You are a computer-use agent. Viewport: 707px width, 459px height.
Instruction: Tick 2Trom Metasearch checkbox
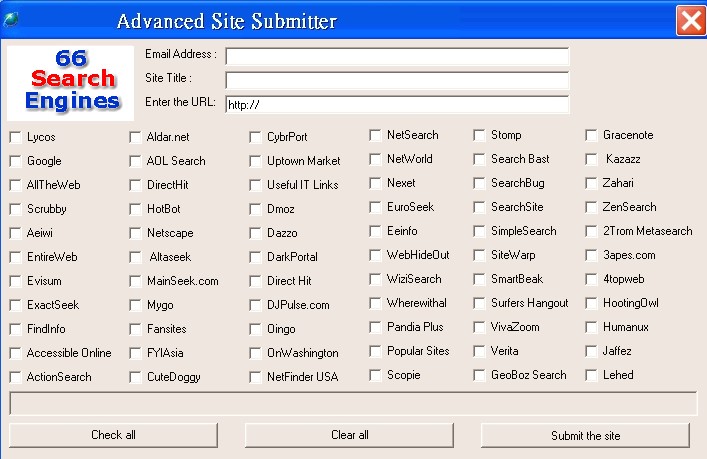591,231
